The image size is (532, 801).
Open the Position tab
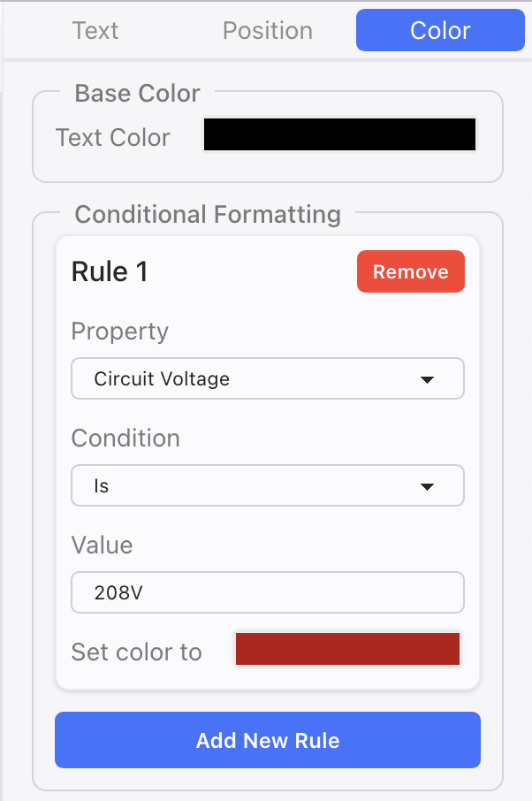click(x=267, y=30)
